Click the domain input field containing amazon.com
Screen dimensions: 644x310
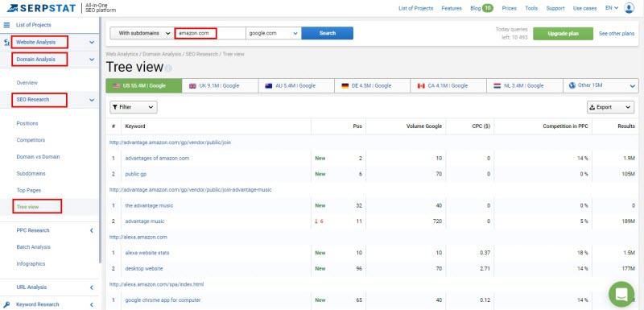[210, 33]
